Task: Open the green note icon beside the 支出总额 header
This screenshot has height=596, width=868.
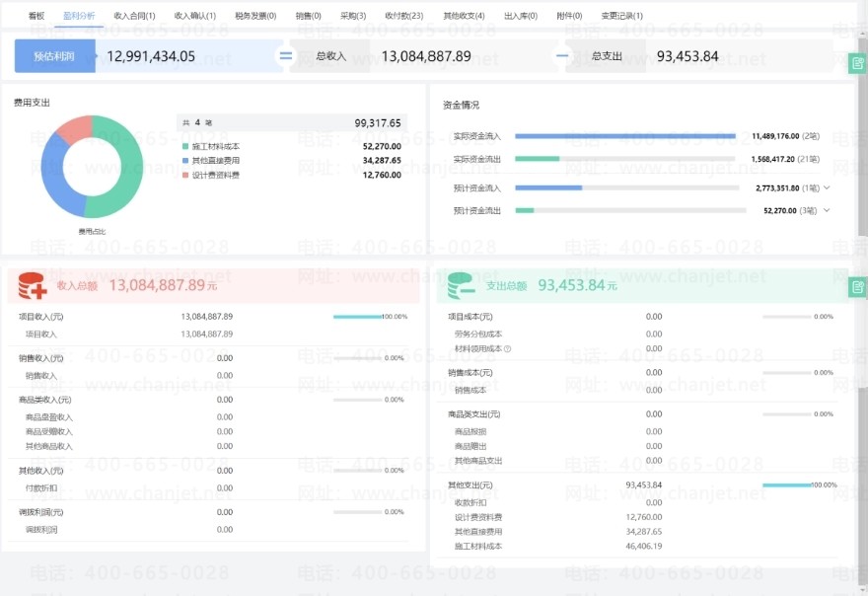Action: (857, 287)
